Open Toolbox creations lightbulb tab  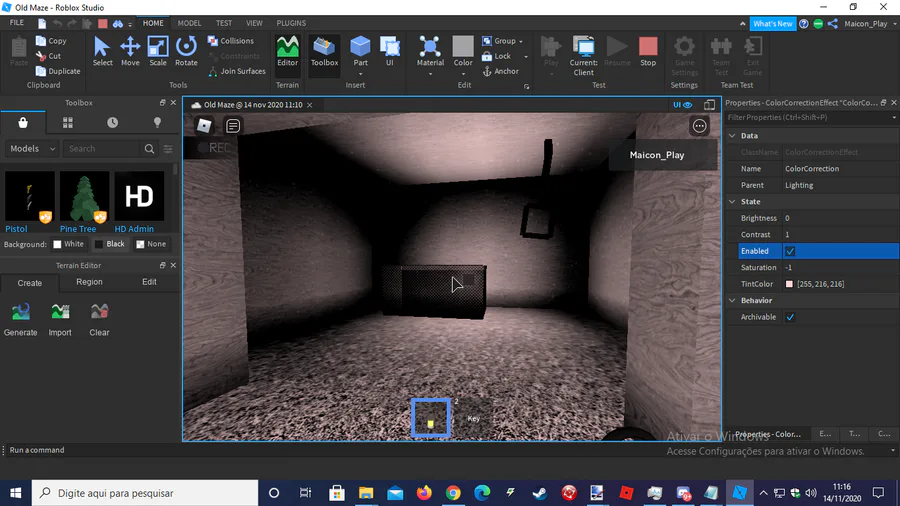pos(157,122)
